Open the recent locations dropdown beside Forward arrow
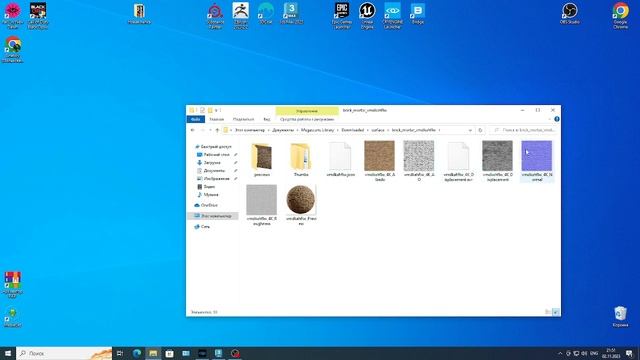Screen dimensions: 640x360 click(210, 130)
